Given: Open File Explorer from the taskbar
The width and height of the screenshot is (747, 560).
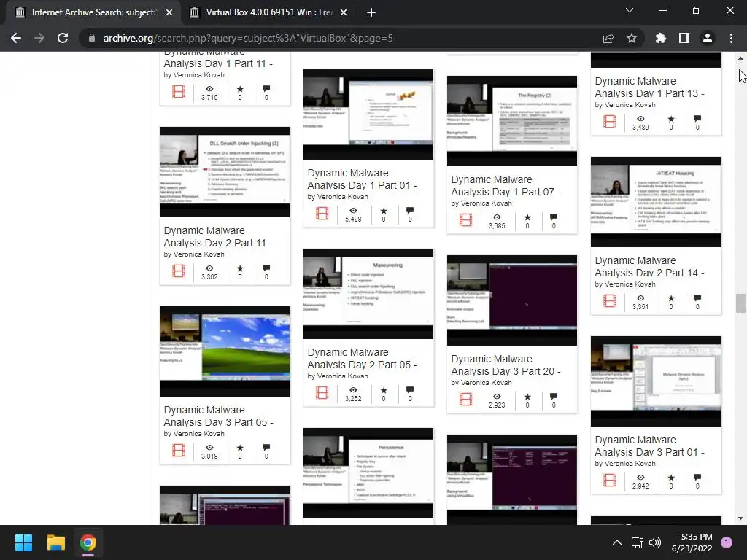Looking at the screenshot, I should (55, 542).
